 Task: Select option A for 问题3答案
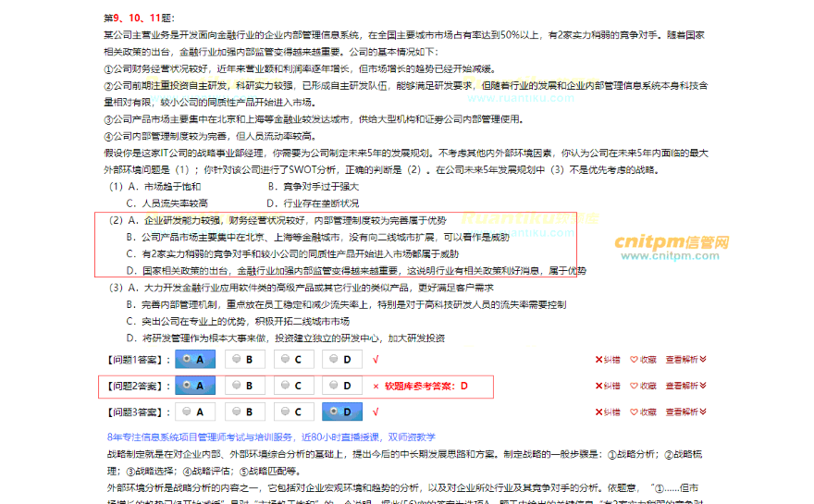coord(193,412)
